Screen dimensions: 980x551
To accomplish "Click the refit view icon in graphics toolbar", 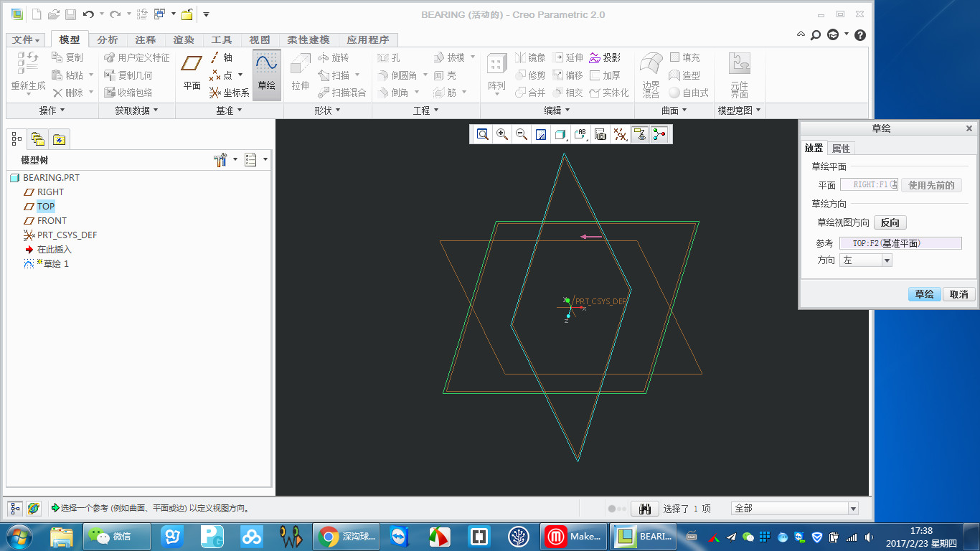I will point(483,134).
